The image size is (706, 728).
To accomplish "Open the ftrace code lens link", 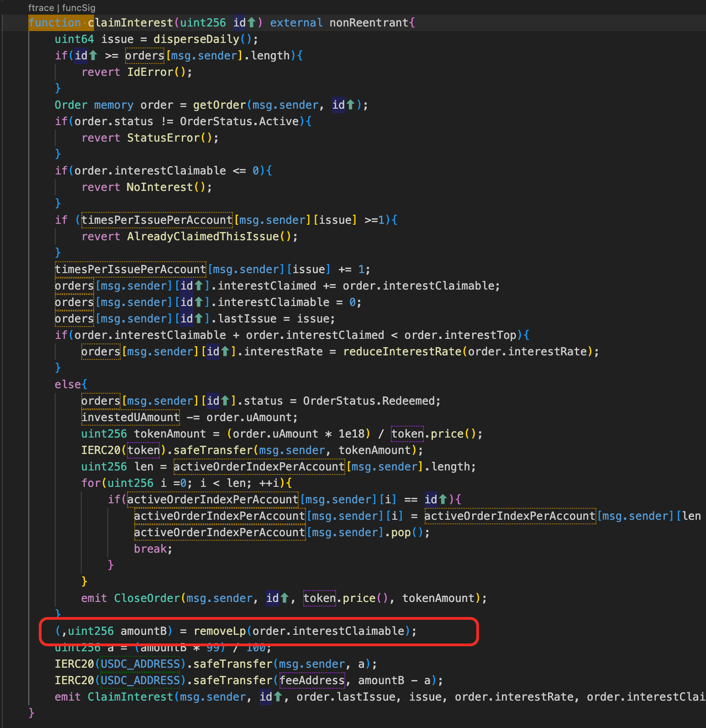I will (x=41, y=8).
